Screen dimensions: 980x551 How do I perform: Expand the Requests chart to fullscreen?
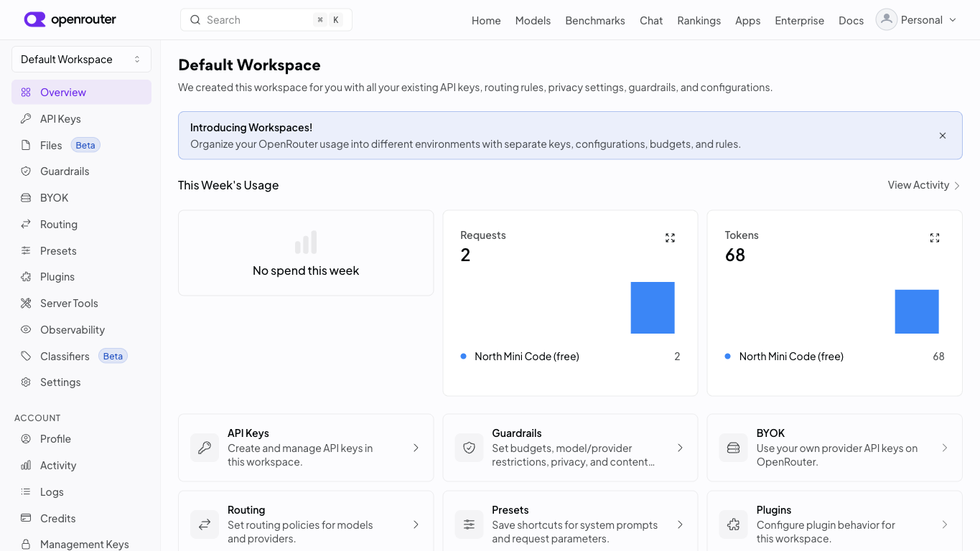click(x=670, y=237)
